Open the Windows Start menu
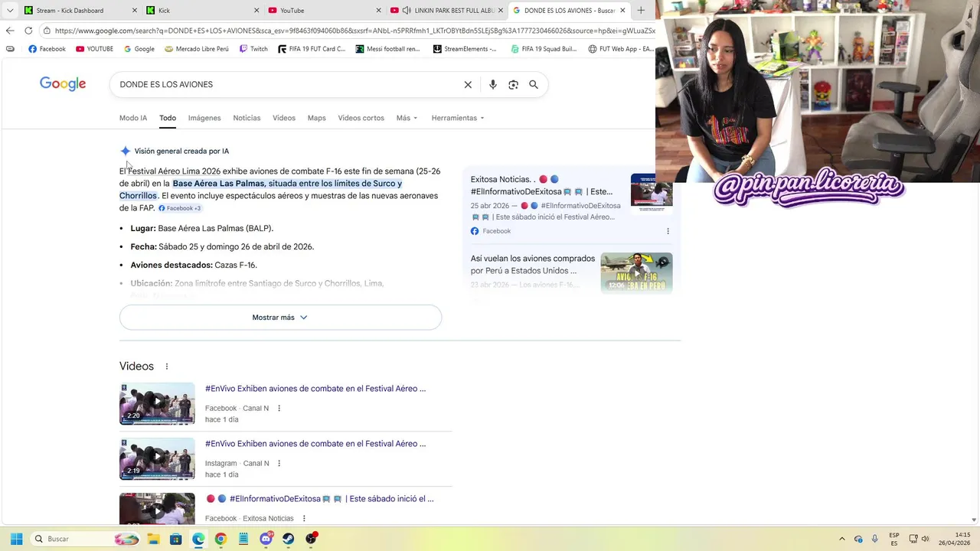This screenshot has width=980, height=551. (16, 539)
